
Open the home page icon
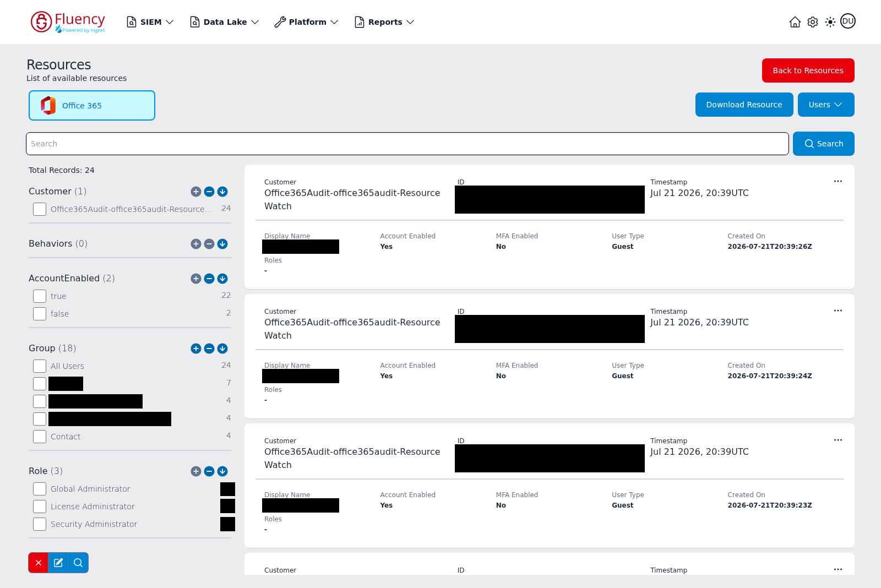795,22
